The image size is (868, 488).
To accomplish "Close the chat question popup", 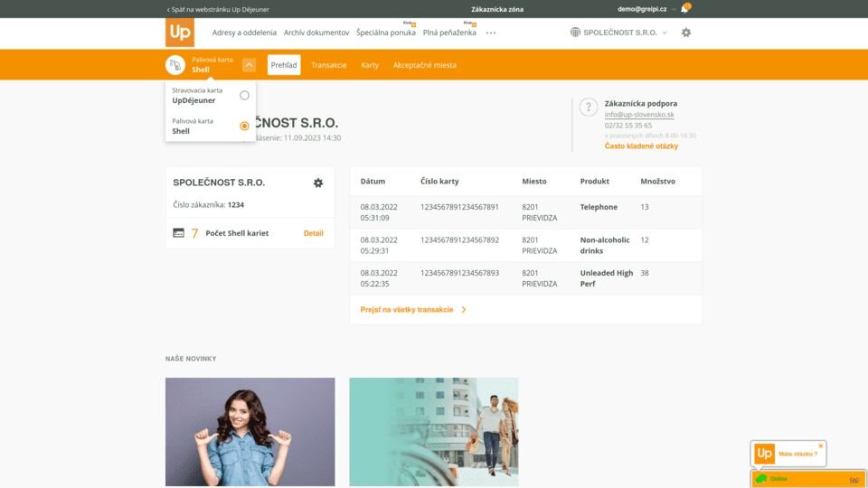I will pos(821,446).
